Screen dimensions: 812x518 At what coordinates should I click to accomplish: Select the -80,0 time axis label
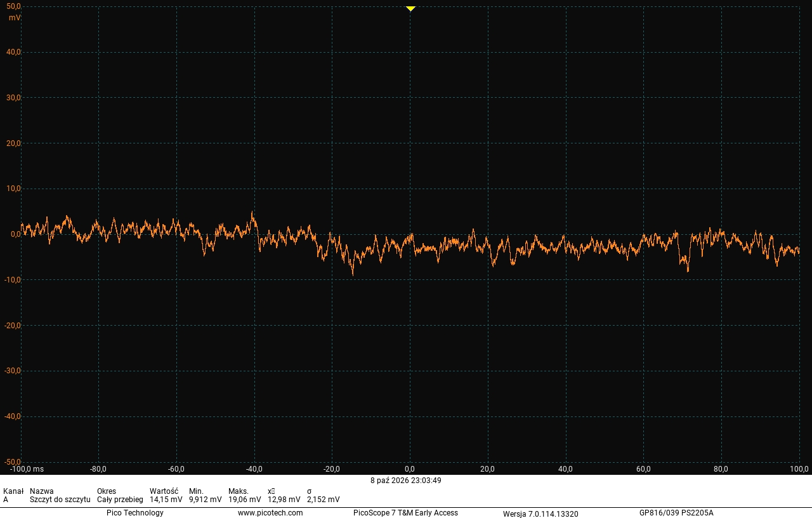pos(98,470)
